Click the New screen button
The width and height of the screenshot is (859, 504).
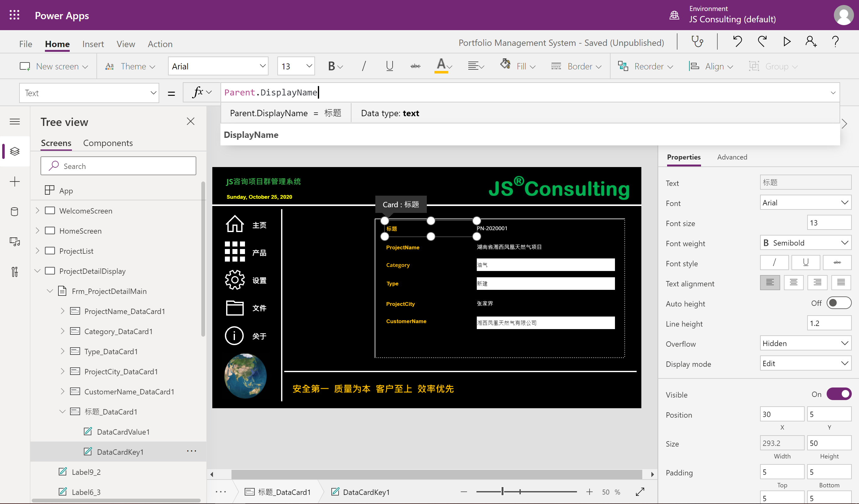pyautogui.click(x=54, y=66)
